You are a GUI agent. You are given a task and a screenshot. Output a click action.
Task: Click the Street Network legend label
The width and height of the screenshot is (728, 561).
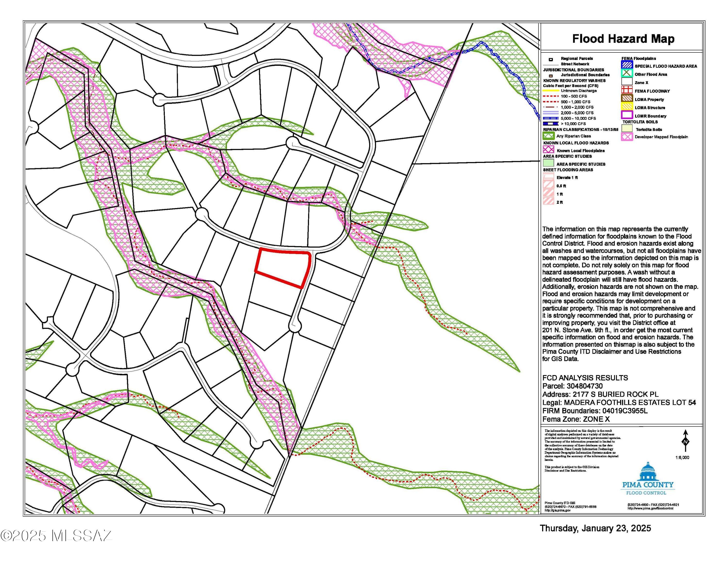point(575,64)
